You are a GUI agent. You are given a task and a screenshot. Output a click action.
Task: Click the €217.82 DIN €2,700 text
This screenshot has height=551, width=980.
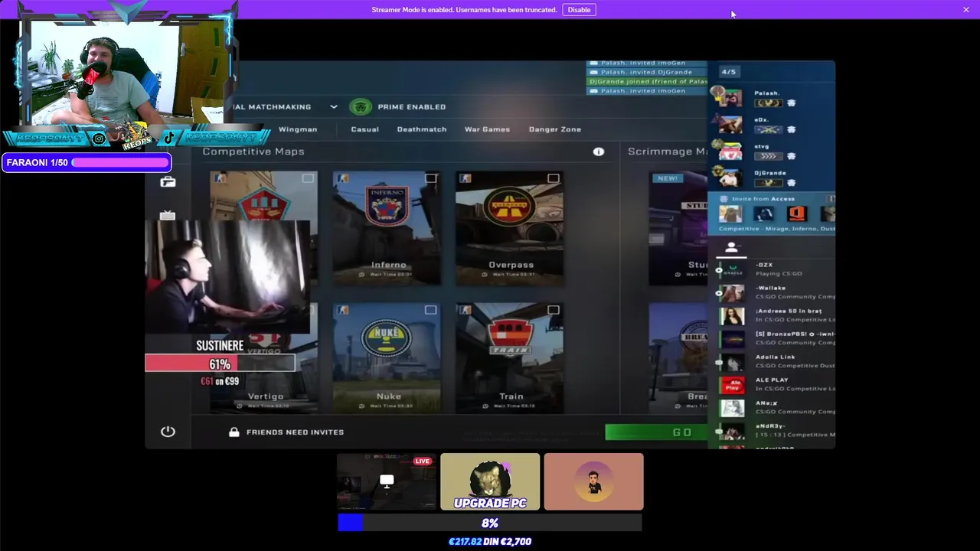click(x=490, y=541)
